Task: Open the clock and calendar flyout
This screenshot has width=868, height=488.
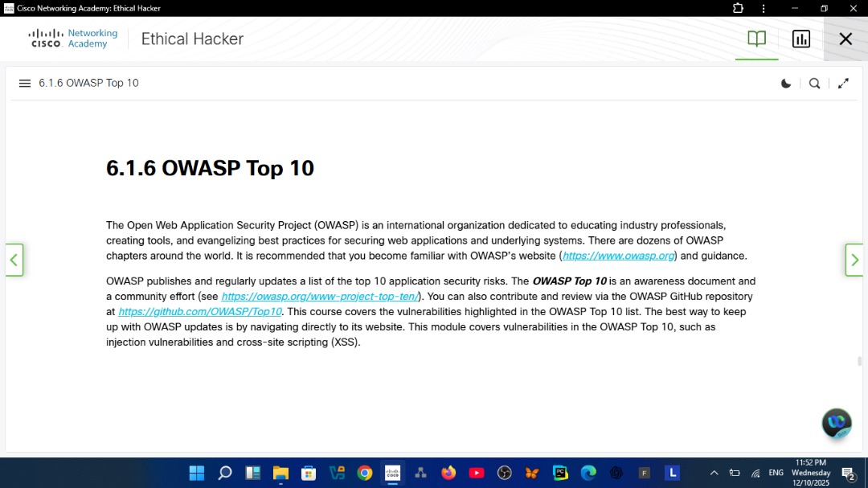Action: coord(811,473)
